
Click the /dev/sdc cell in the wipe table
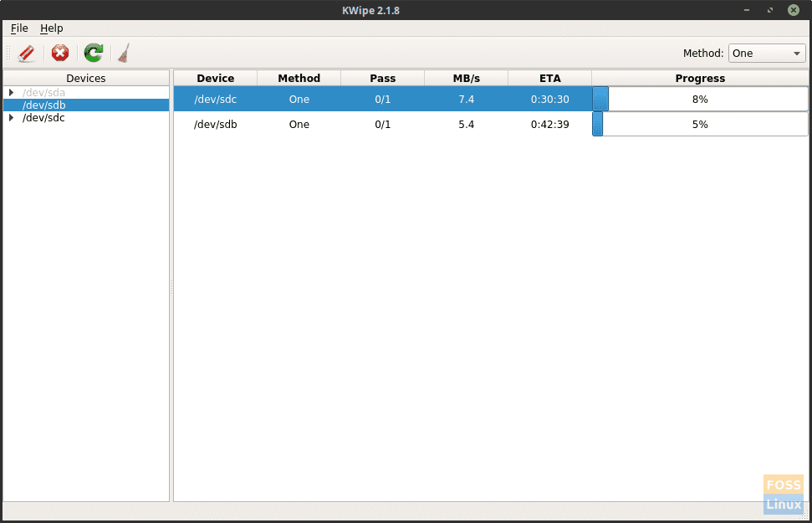click(x=216, y=99)
